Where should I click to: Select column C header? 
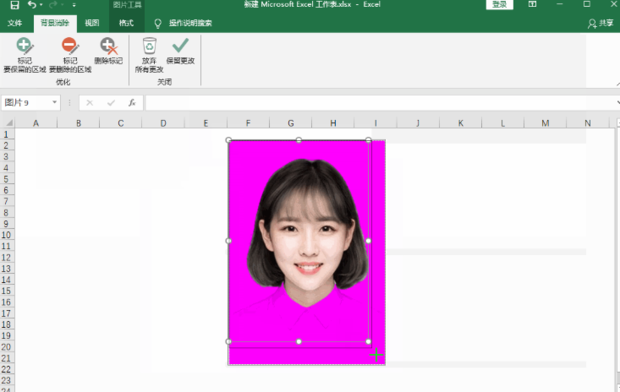(x=121, y=123)
